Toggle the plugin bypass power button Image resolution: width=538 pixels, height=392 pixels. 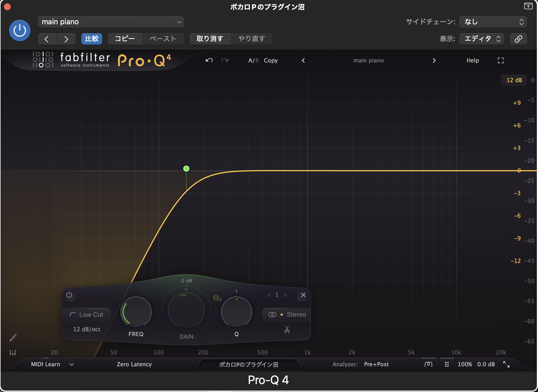click(20, 31)
